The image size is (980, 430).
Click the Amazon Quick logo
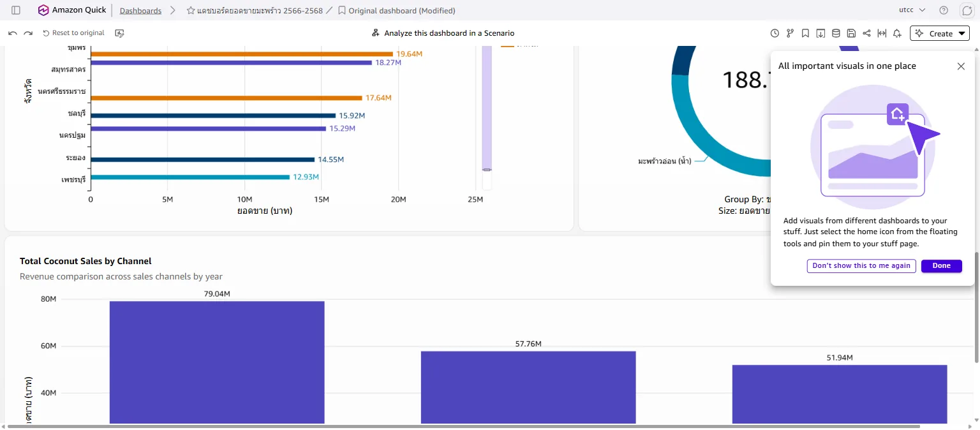click(72, 10)
